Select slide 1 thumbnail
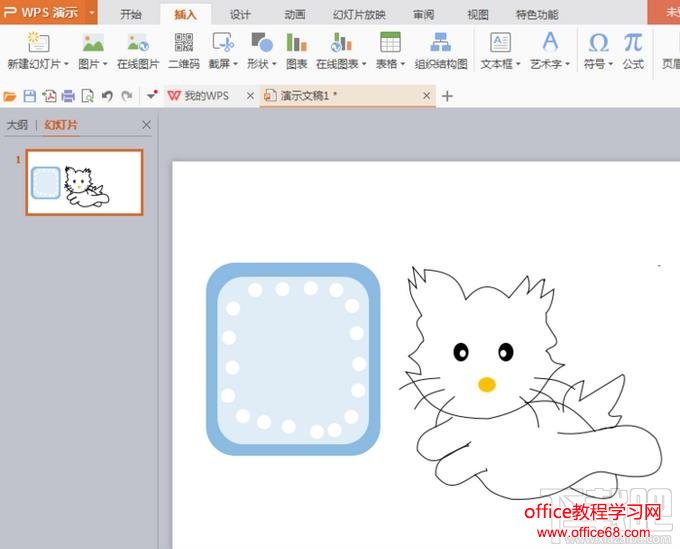680x549 pixels. (84, 183)
